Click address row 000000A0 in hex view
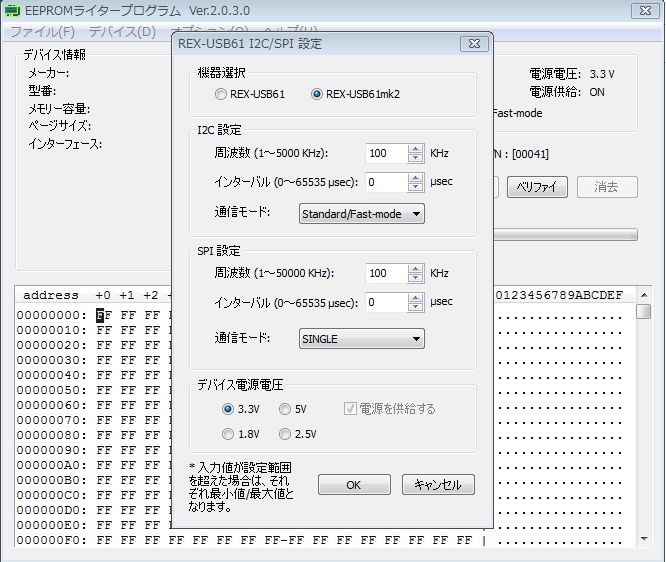 (x=51, y=466)
